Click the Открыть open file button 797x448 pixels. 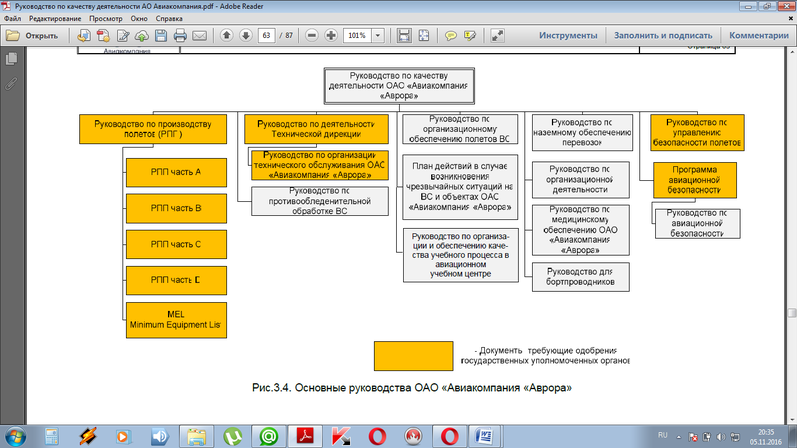[32, 36]
